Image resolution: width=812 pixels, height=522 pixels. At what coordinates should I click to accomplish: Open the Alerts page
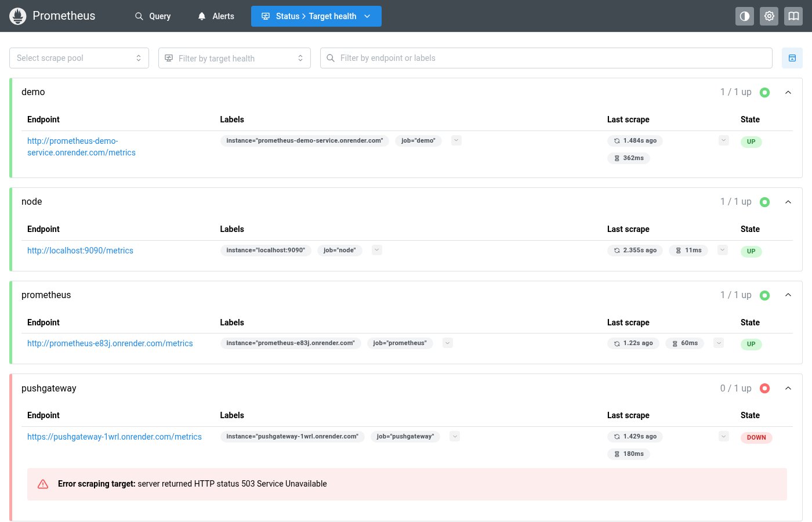coord(216,16)
